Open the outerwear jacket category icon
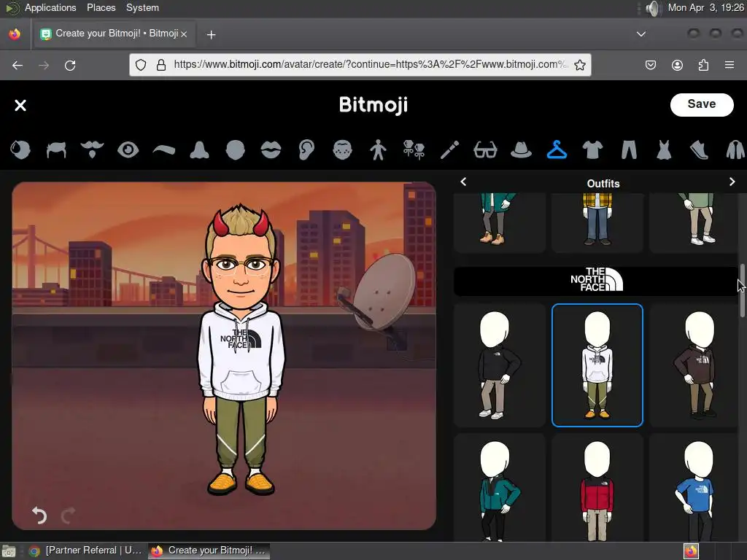This screenshot has width=747, height=560. tap(735, 150)
